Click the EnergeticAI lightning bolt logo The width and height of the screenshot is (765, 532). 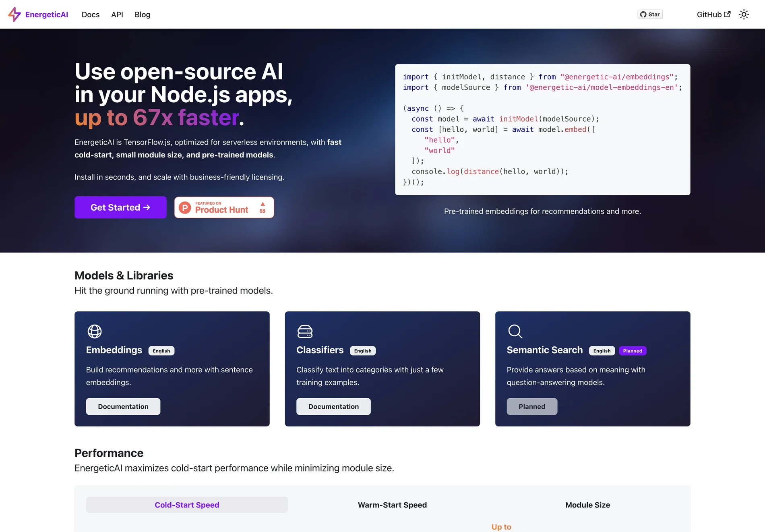14,14
